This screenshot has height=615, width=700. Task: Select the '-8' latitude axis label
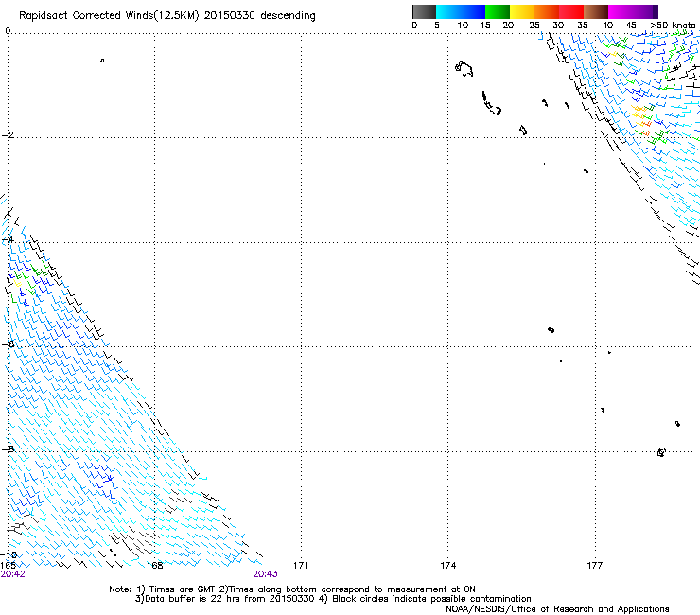(x=8, y=448)
